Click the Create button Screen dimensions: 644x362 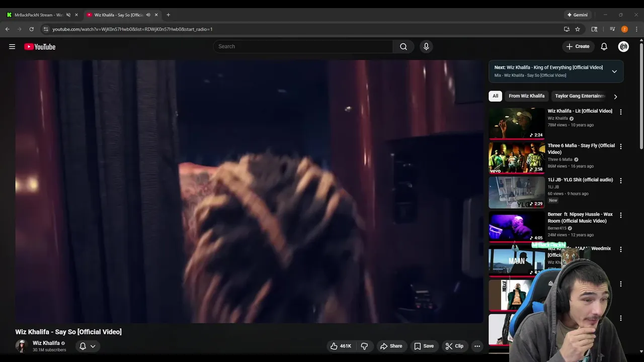coord(578,46)
